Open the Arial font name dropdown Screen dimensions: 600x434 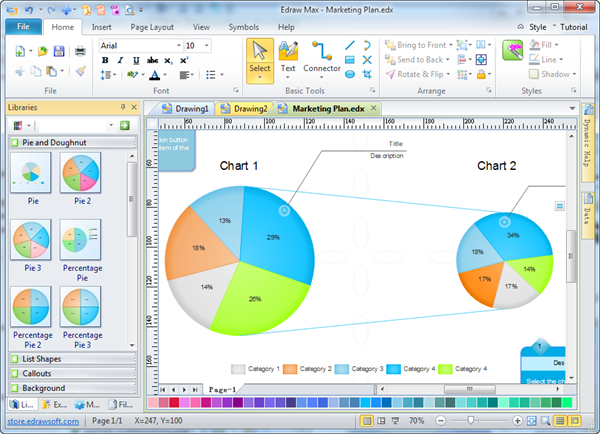point(178,46)
